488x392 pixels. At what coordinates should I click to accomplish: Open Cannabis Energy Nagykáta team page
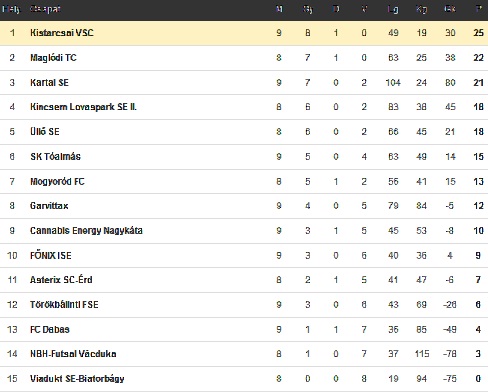(x=86, y=231)
